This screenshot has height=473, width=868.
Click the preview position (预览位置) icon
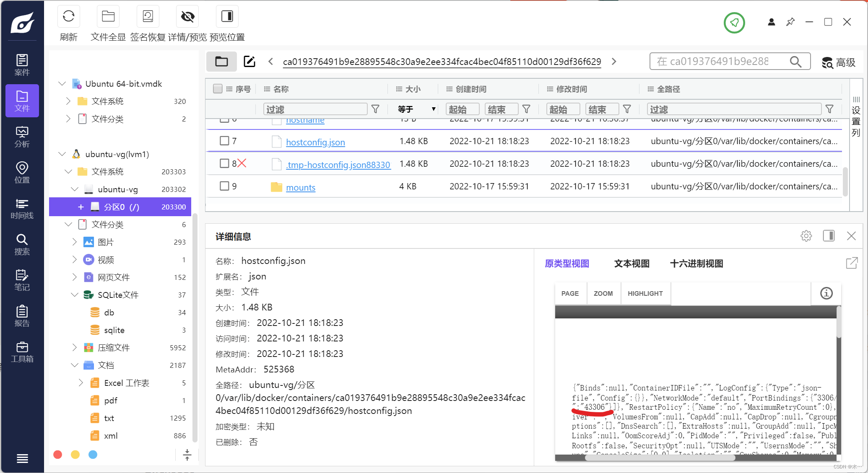click(x=227, y=17)
